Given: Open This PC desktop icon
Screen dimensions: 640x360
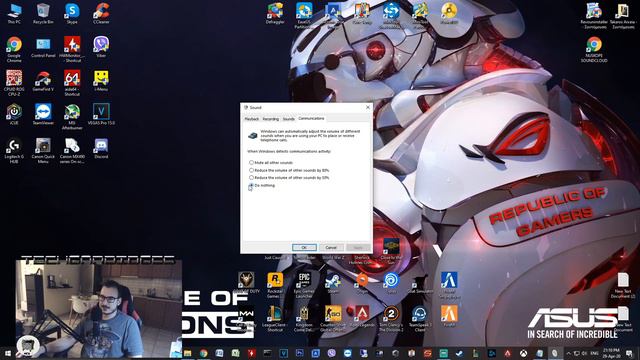Looking at the screenshot, I should point(14,13).
